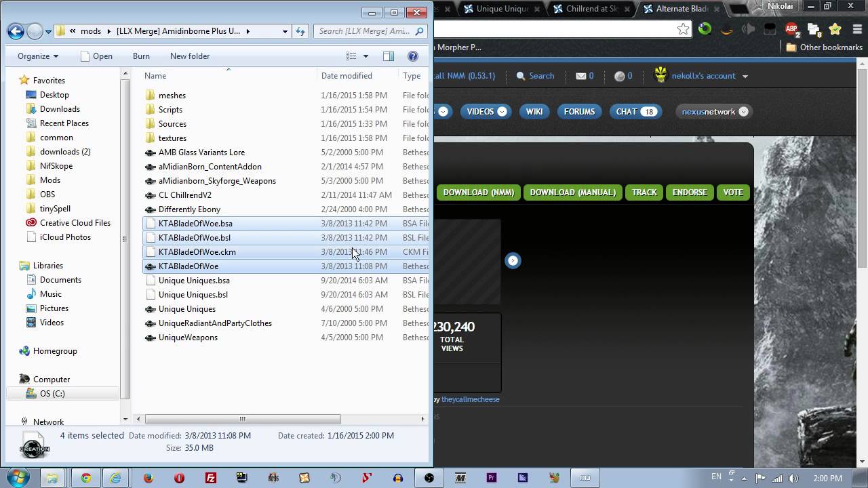Click the horizontal scrollbar in file list
Viewport: 868px width, 488px height.
click(x=242, y=419)
